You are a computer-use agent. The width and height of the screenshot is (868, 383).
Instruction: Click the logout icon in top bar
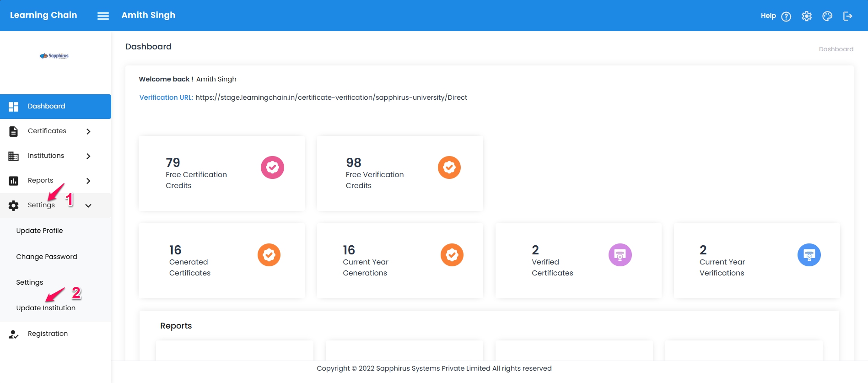coord(847,16)
